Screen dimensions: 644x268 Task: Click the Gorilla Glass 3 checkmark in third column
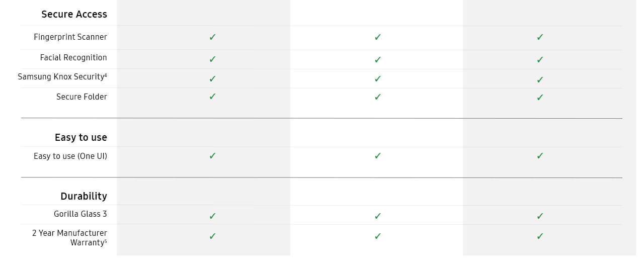coord(540,216)
